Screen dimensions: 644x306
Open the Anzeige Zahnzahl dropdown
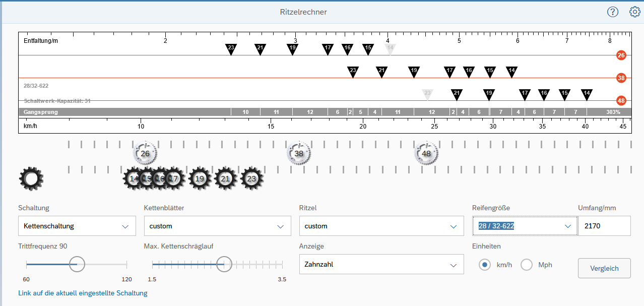tap(381, 264)
